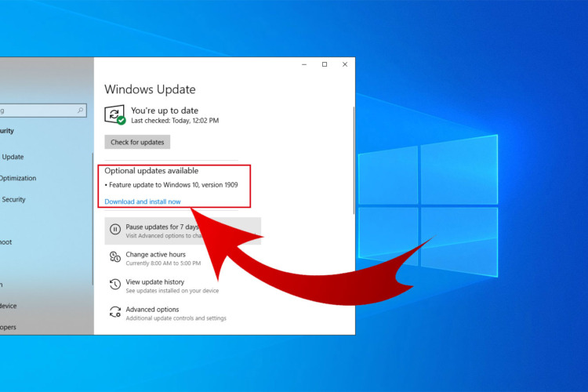Click the Windows Update page vertical scrollbar
This screenshot has width=588, height=392.
(x=353, y=157)
